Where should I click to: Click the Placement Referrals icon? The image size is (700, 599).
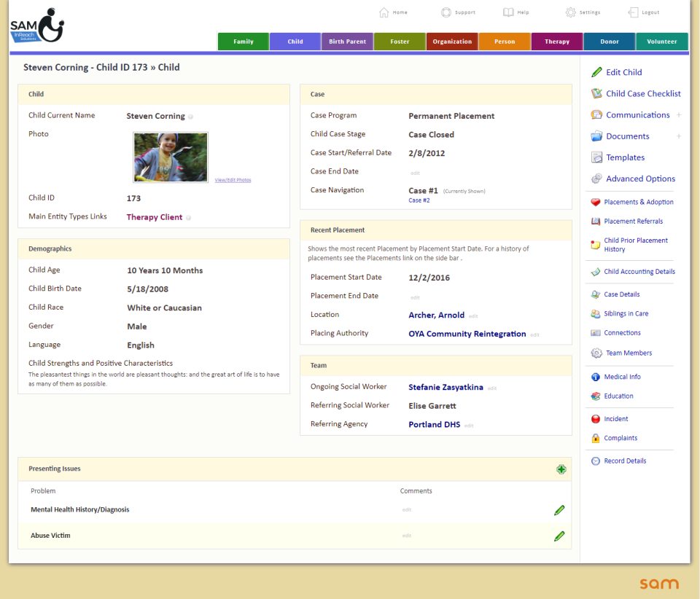click(x=596, y=222)
